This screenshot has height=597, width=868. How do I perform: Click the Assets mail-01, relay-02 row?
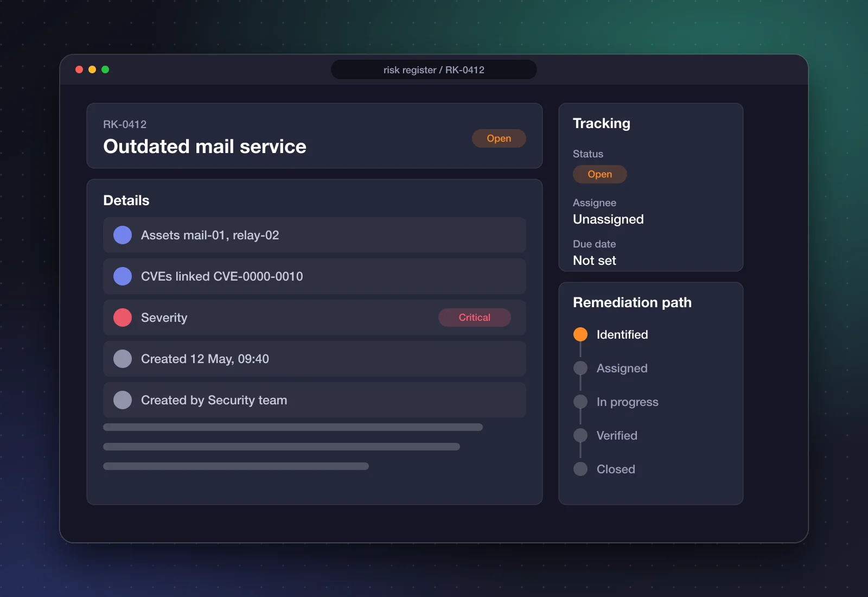pos(315,235)
